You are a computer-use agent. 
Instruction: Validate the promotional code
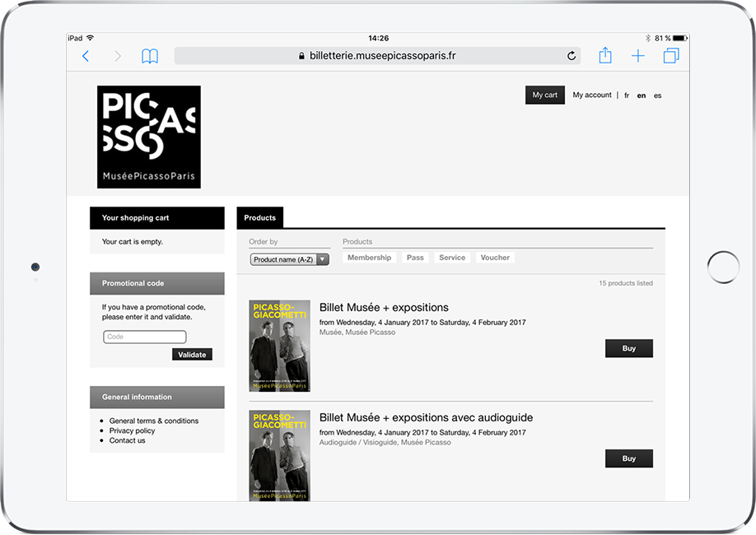click(x=192, y=354)
